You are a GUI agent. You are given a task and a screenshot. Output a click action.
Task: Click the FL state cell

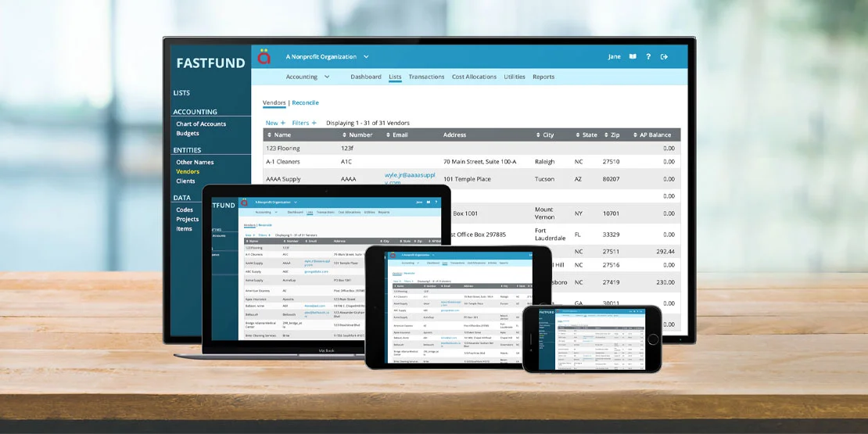pyautogui.click(x=578, y=235)
